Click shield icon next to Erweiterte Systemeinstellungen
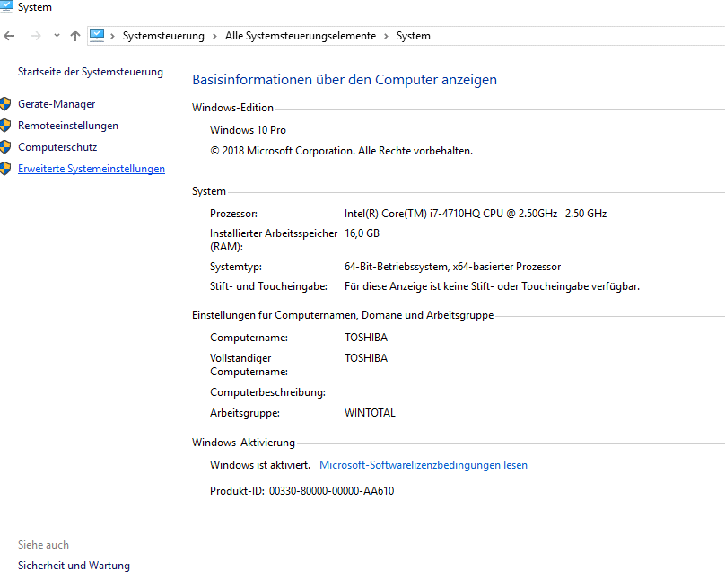This screenshot has width=725, height=588. [x=5, y=169]
